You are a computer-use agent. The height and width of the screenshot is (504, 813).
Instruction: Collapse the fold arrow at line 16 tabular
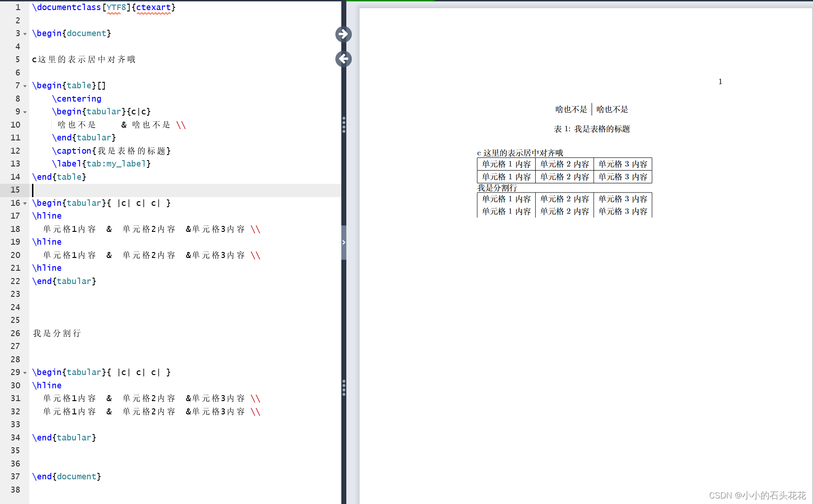pos(25,204)
